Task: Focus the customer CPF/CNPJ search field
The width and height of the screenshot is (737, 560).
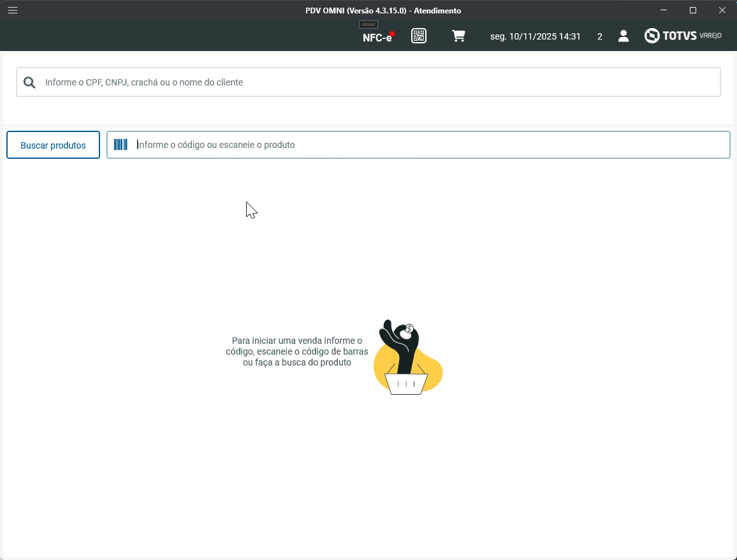Action: pos(255,82)
